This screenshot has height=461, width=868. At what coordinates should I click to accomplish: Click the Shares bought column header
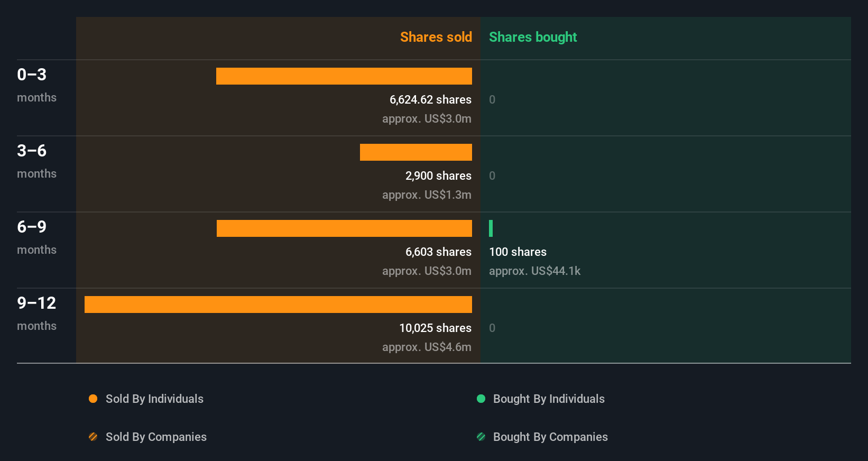(533, 37)
